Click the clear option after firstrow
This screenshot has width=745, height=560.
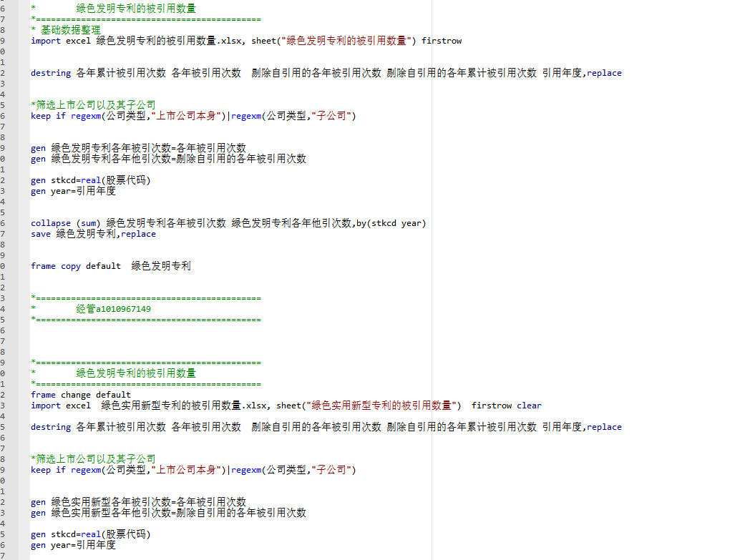tap(529, 406)
